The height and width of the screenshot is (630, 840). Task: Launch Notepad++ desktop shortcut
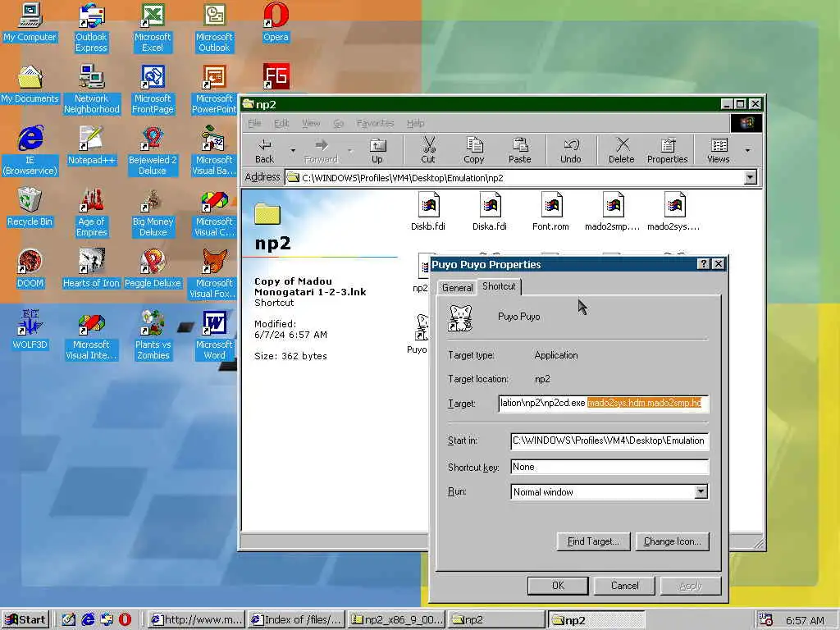click(92, 146)
